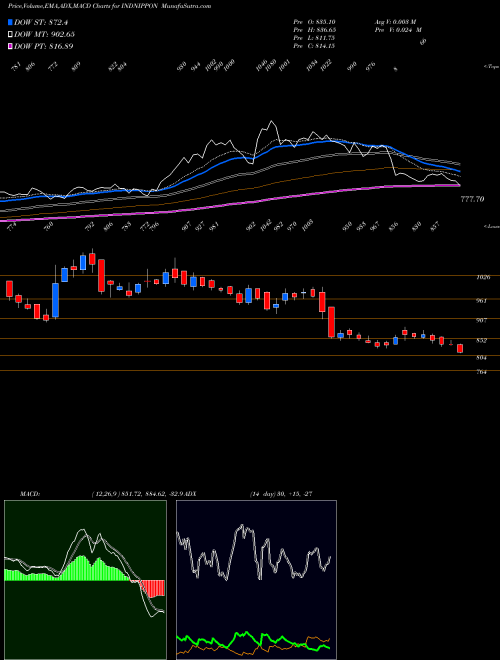Click the 'Avg V: 0.008 M' value
Viewport: 500px width, 660px height.
pyautogui.click(x=395, y=21)
